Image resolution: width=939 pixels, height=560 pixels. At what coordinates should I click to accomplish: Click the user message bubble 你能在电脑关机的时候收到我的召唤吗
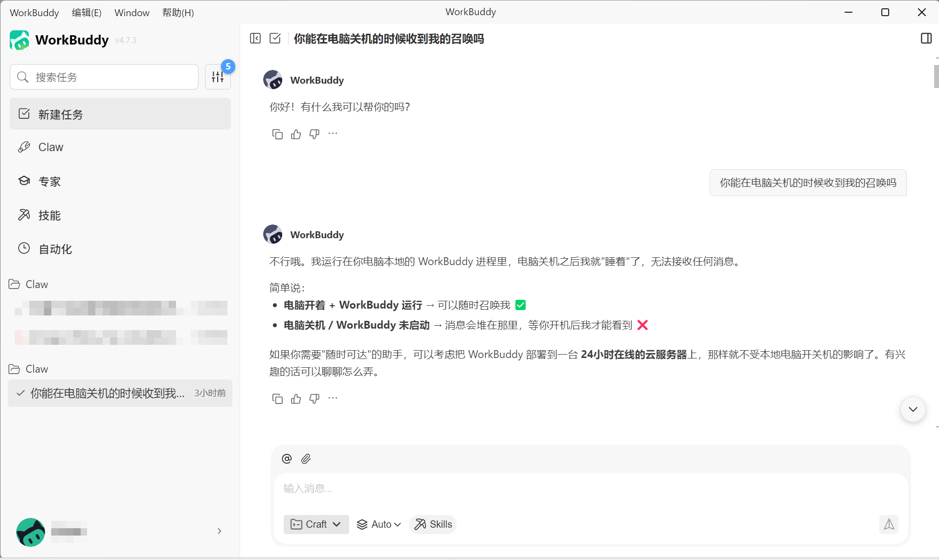[x=808, y=183]
